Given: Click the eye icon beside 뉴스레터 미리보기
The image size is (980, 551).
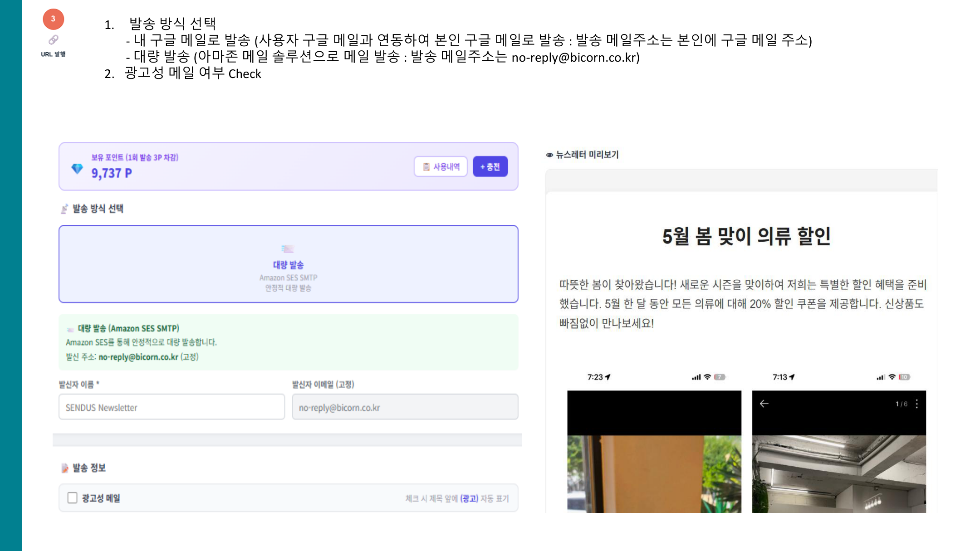Looking at the screenshot, I should (549, 155).
